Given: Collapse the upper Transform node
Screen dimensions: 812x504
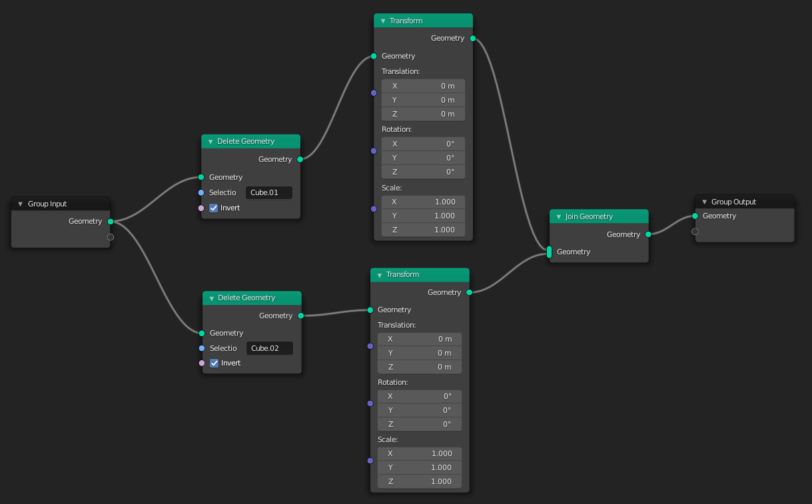Looking at the screenshot, I should click(x=383, y=21).
